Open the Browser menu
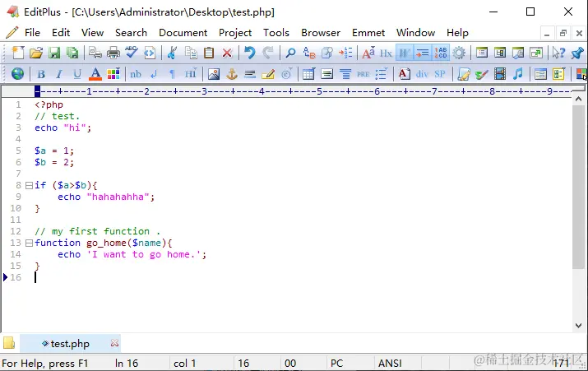The width and height of the screenshot is (588, 371). [x=321, y=33]
